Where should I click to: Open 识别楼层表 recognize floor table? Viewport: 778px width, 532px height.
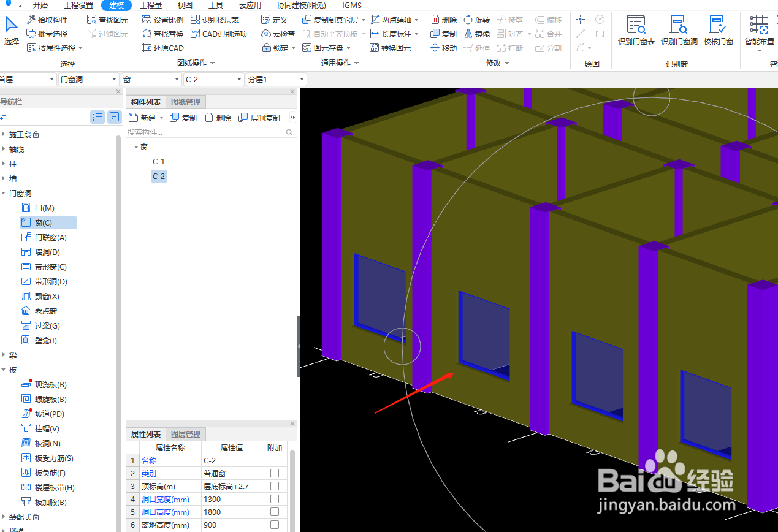pos(215,20)
